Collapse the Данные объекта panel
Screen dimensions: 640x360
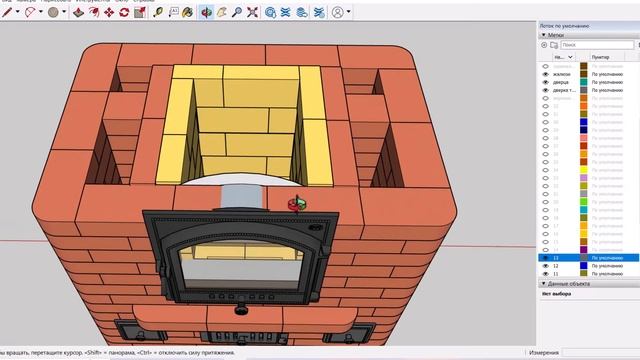[x=544, y=283]
